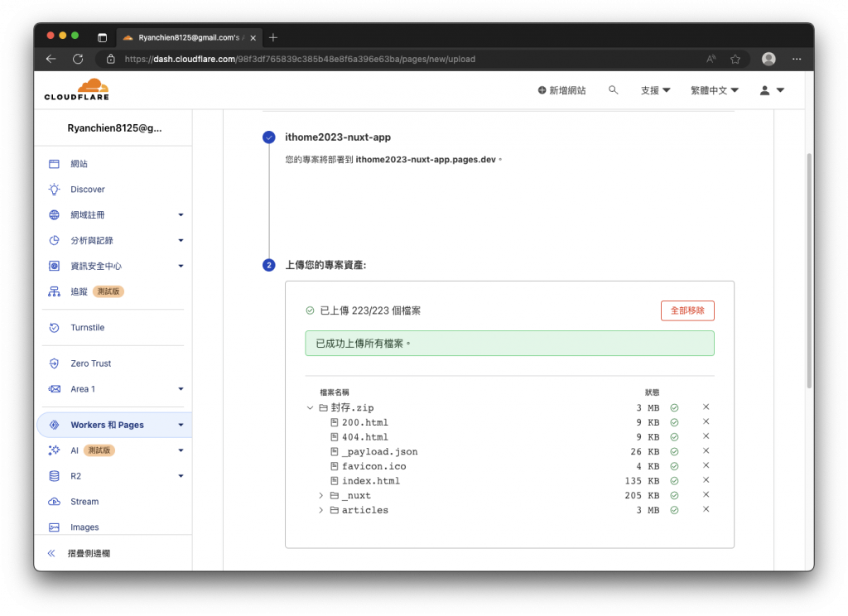Expand the Area 1 submenu arrow
848x616 pixels.
pos(181,389)
